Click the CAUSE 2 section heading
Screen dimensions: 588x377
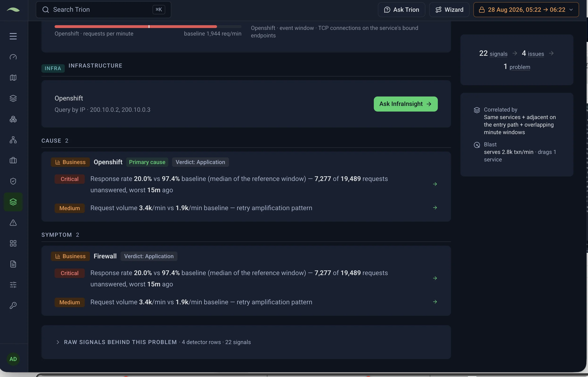coord(55,141)
